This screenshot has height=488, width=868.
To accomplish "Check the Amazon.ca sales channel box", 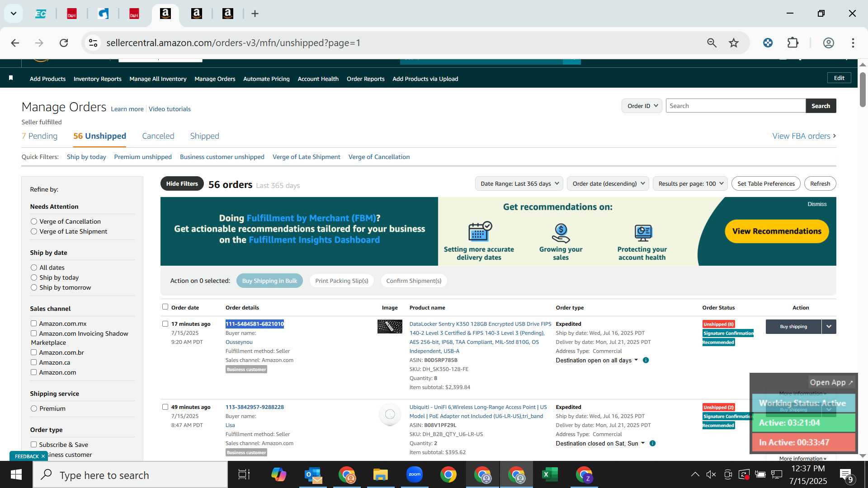I will click(x=33, y=362).
